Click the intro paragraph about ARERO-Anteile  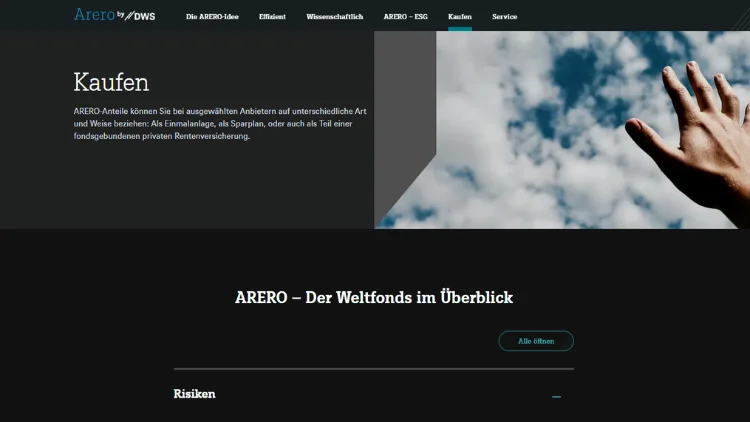pos(220,123)
